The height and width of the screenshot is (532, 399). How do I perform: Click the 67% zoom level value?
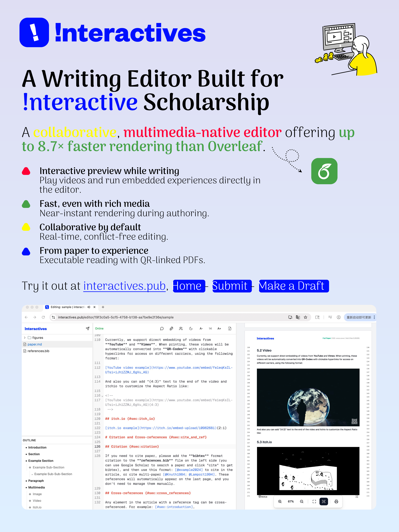coord(291,501)
